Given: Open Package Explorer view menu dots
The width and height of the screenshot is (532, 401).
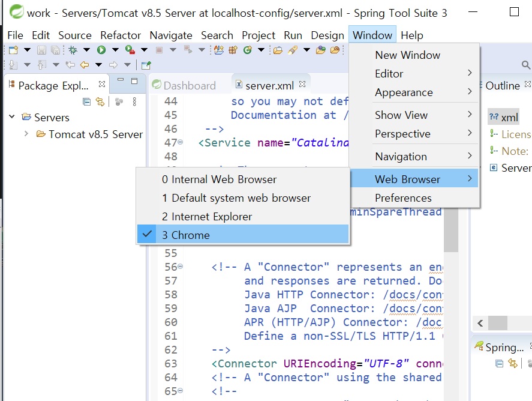Looking at the screenshot, I should click(x=135, y=101).
